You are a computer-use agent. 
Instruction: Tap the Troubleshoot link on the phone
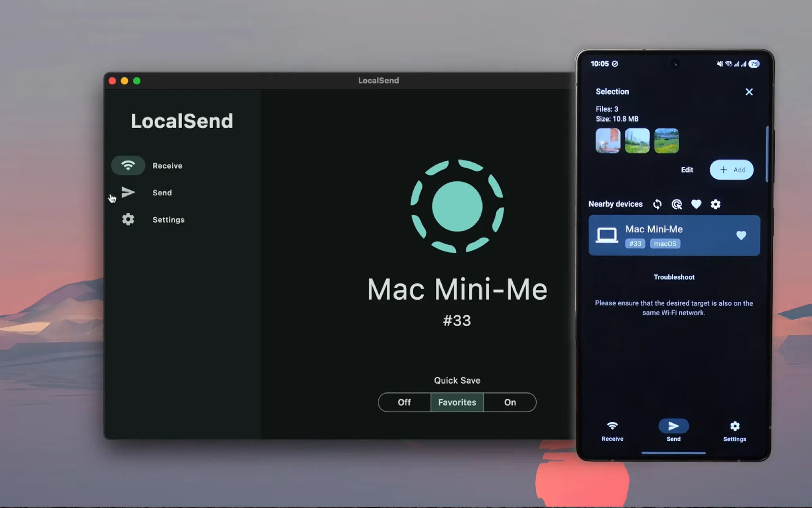(x=674, y=277)
